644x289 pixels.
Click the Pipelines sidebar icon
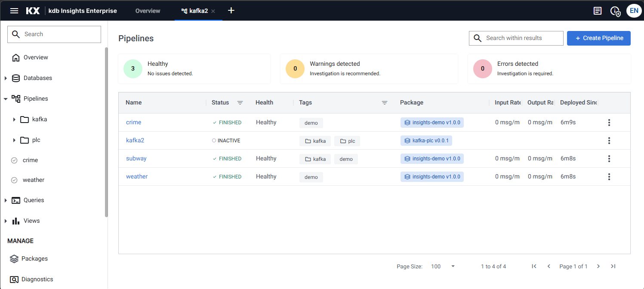tap(16, 99)
